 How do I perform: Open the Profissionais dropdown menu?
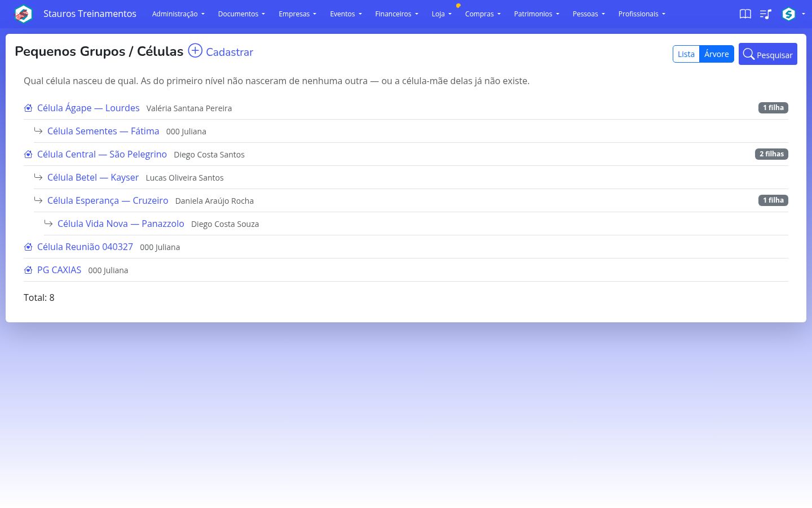tap(642, 14)
